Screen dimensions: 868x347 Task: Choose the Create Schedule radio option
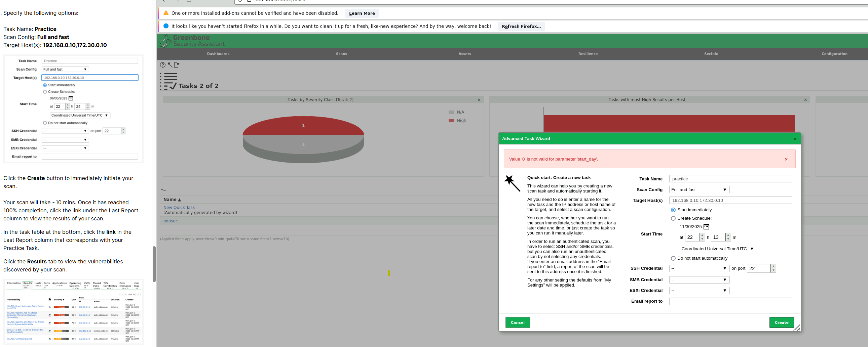click(673, 218)
